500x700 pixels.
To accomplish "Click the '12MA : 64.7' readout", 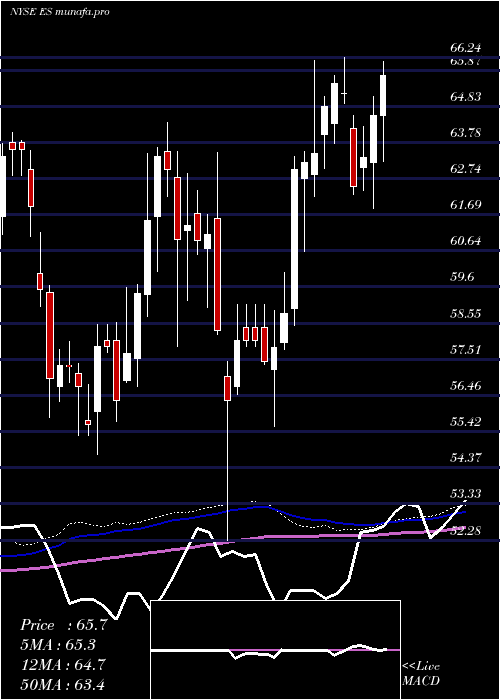I will pyautogui.click(x=63, y=664).
